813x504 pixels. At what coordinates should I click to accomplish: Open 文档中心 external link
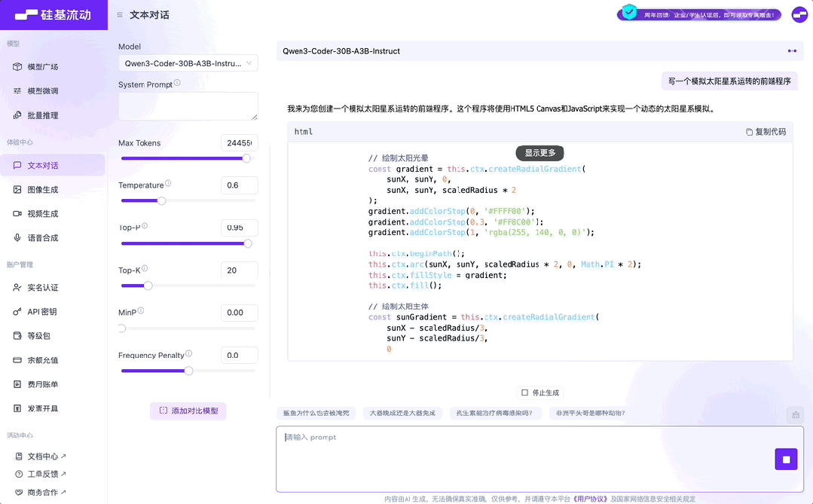point(41,457)
